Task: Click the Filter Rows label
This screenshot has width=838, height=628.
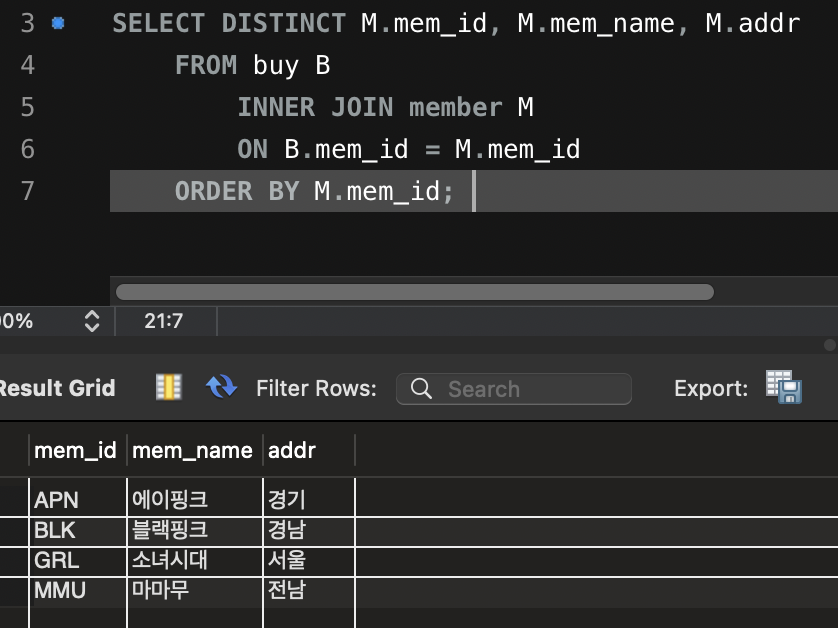Action: [x=316, y=388]
